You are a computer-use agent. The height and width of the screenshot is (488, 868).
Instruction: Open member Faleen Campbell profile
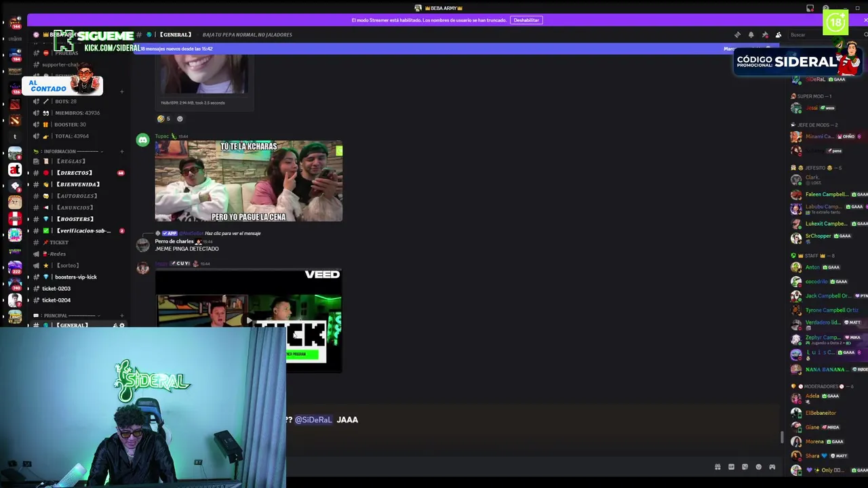(826, 195)
